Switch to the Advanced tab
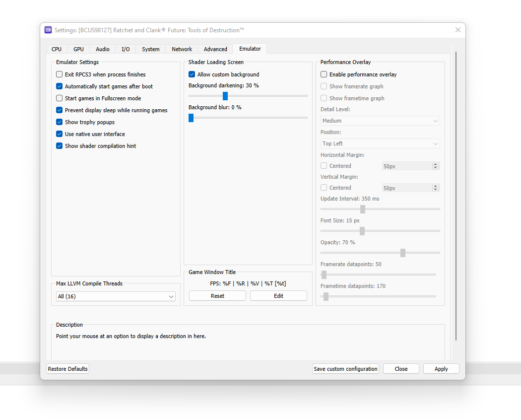521x420 pixels. (x=215, y=49)
